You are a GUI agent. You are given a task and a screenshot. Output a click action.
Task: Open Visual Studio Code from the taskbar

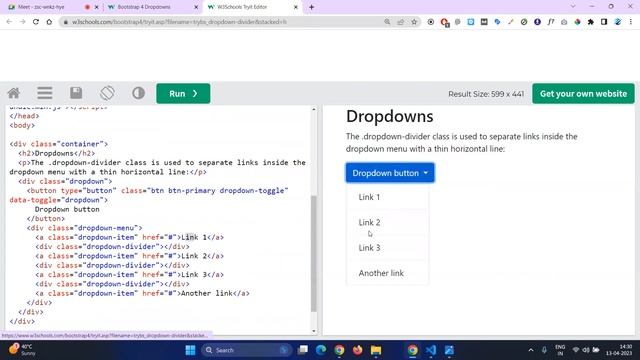point(431,350)
